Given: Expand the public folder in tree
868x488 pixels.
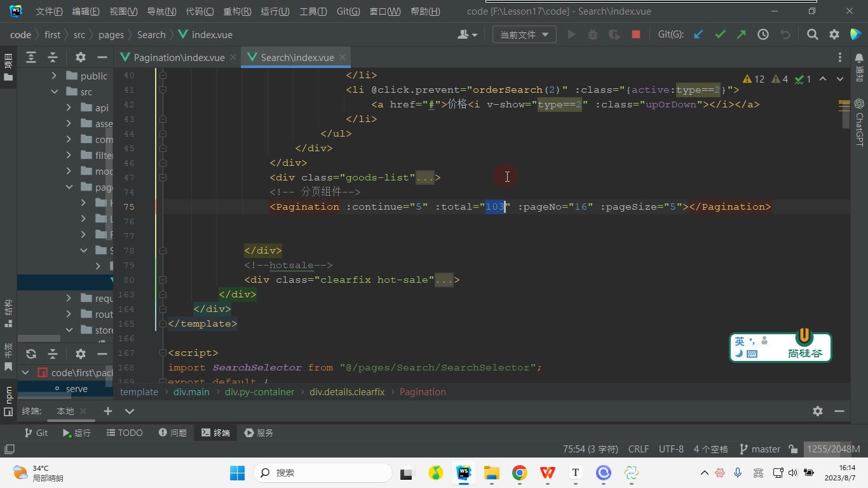Looking at the screenshot, I should pos(55,76).
